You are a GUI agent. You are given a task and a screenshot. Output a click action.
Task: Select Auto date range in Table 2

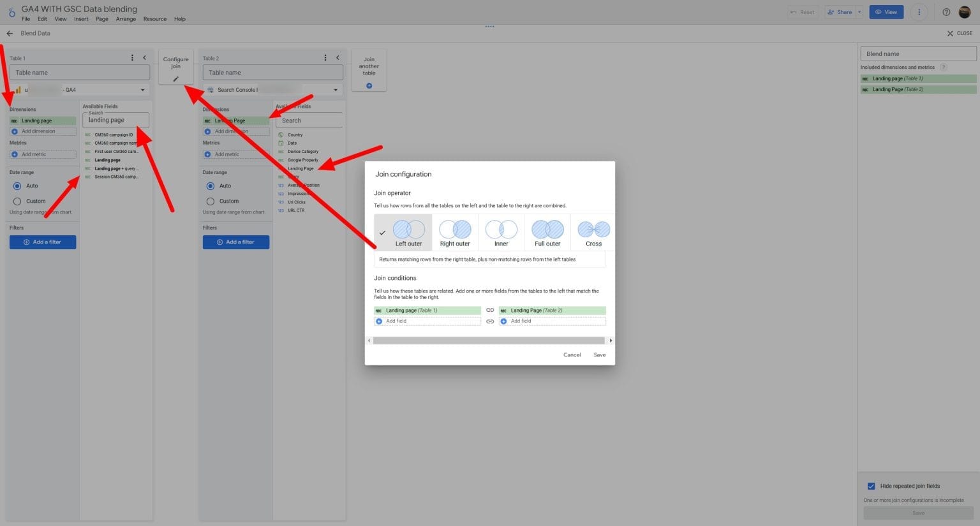pyautogui.click(x=211, y=186)
